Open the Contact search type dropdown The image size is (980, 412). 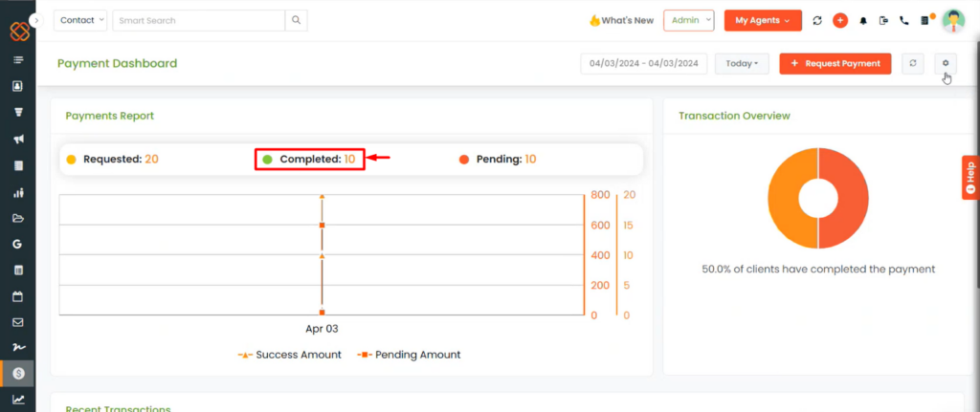(x=80, y=20)
